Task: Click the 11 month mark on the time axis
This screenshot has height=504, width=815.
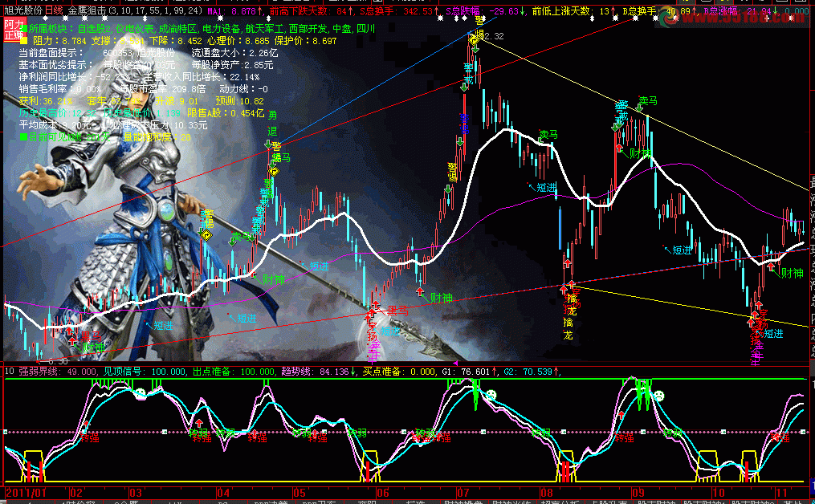Action: pyautogui.click(x=781, y=493)
